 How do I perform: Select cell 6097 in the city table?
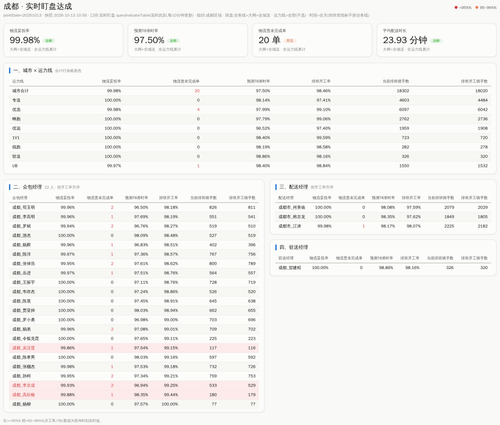pyautogui.click(x=404, y=109)
